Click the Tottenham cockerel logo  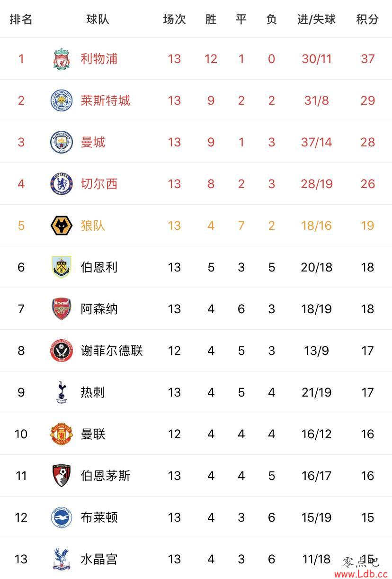(x=62, y=392)
